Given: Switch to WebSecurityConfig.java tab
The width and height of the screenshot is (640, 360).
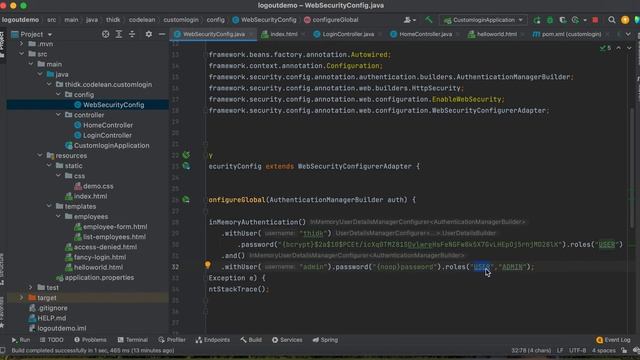Looking at the screenshot, I should click(x=213, y=34).
